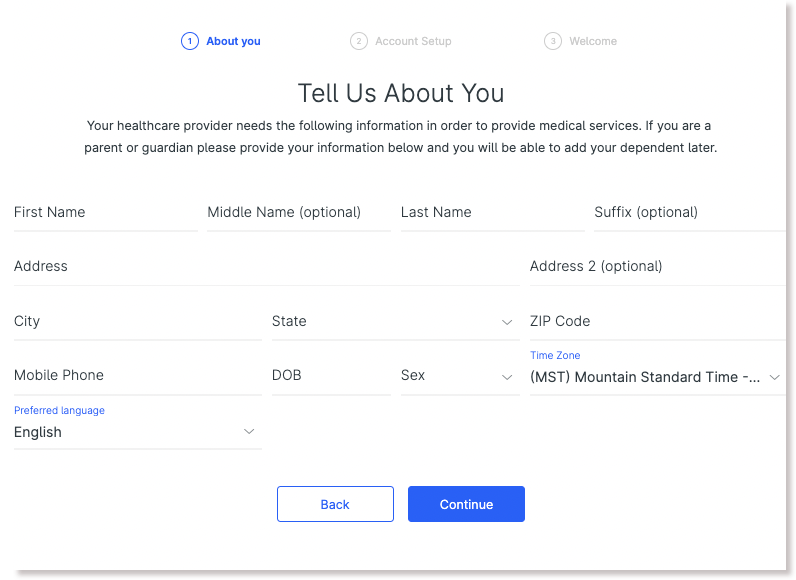Click the Address input field
This screenshot has height=580, width=796.
click(267, 267)
